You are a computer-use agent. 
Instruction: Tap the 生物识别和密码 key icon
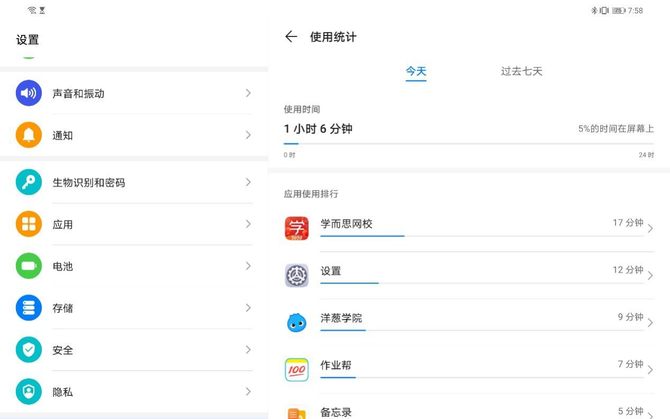click(x=29, y=182)
